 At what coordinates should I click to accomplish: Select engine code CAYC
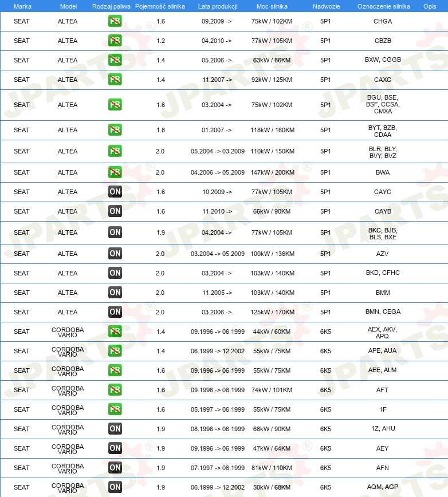(382, 192)
